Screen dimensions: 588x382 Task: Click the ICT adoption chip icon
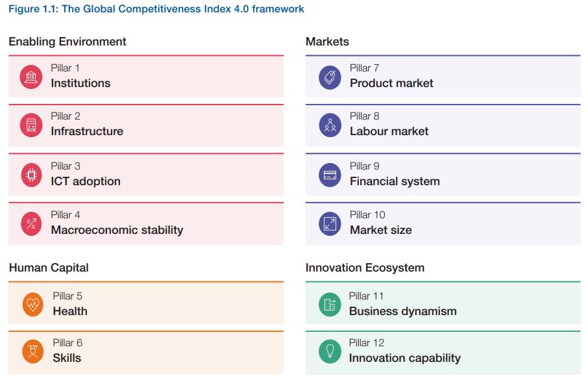pyautogui.click(x=31, y=175)
